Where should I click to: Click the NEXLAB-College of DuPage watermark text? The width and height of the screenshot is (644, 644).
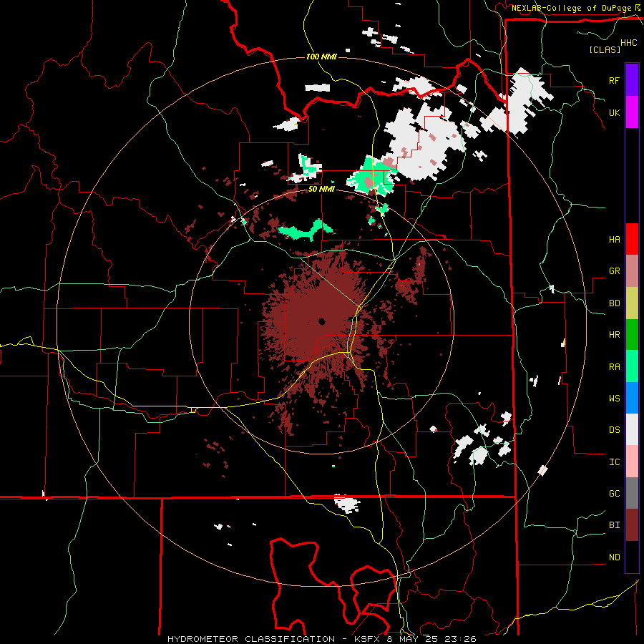[x=571, y=8]
